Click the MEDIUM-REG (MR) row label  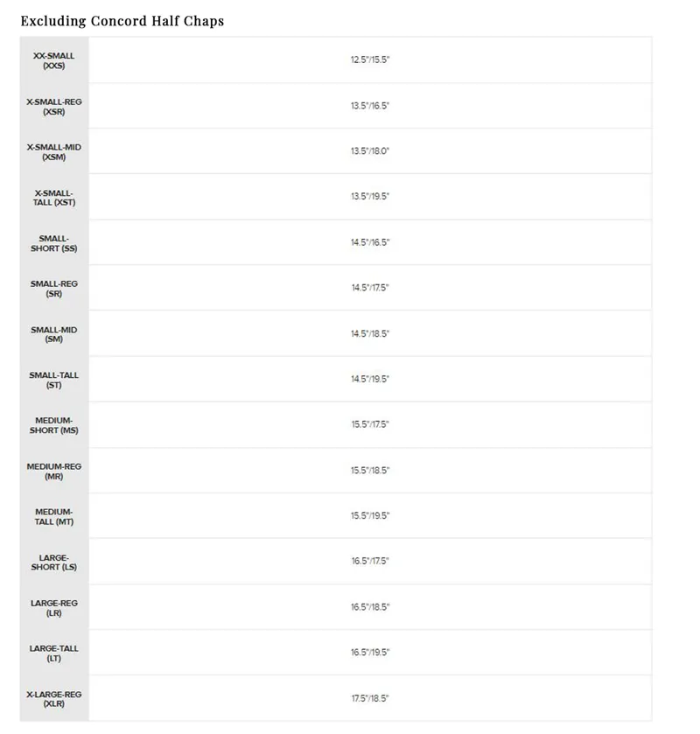(x=54, y=472)
